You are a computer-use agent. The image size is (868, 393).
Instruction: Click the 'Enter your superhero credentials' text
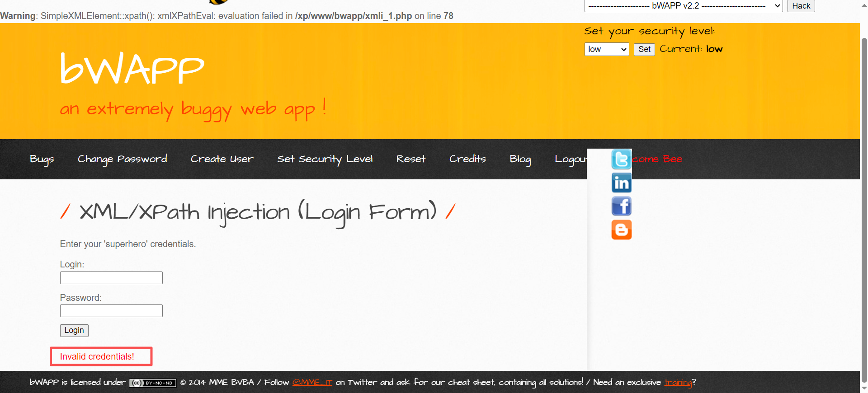click(128, 244)
